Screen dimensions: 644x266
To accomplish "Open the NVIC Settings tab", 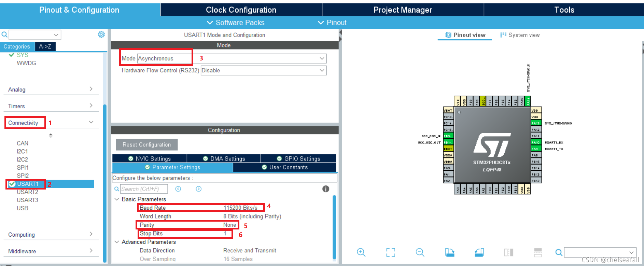I will (150, 158).
